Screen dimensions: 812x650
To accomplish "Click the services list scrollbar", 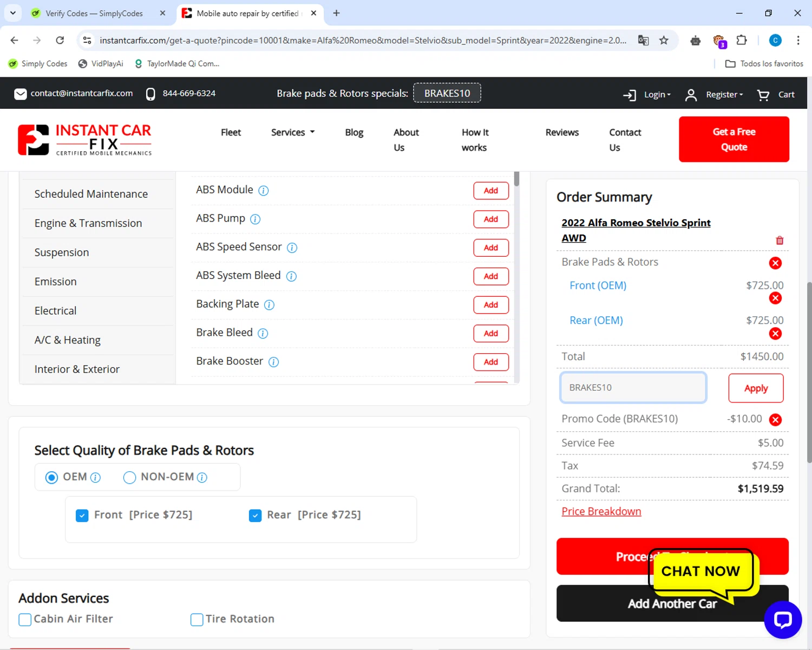I will pos(516,179).
